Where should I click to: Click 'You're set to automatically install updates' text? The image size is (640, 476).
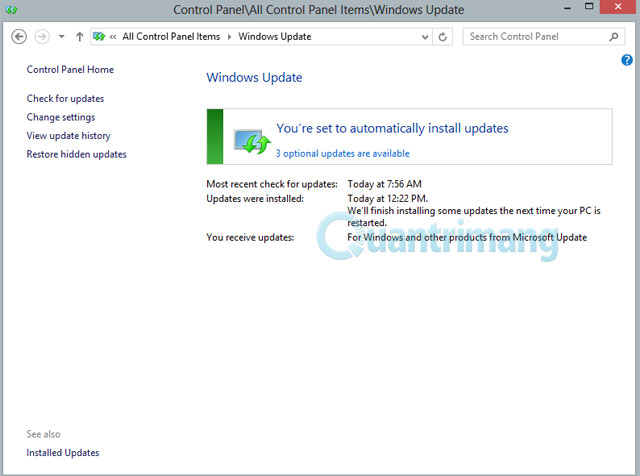pos(392,128)
